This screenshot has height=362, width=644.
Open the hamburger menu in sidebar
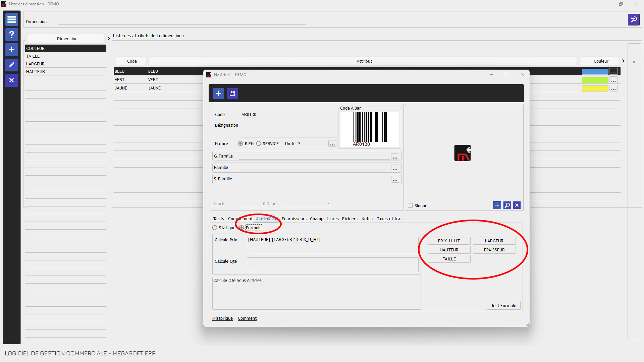[x=12, y=19]
